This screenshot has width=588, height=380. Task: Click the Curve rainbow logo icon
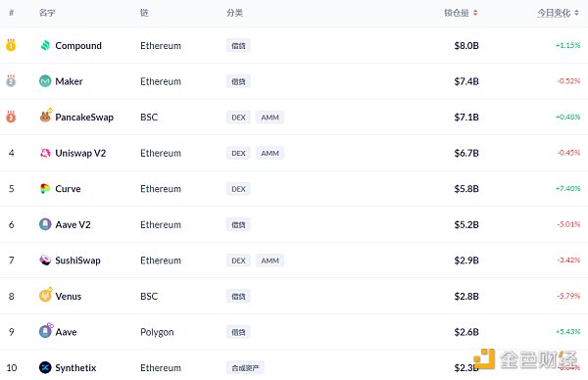[x=45, y=188]
